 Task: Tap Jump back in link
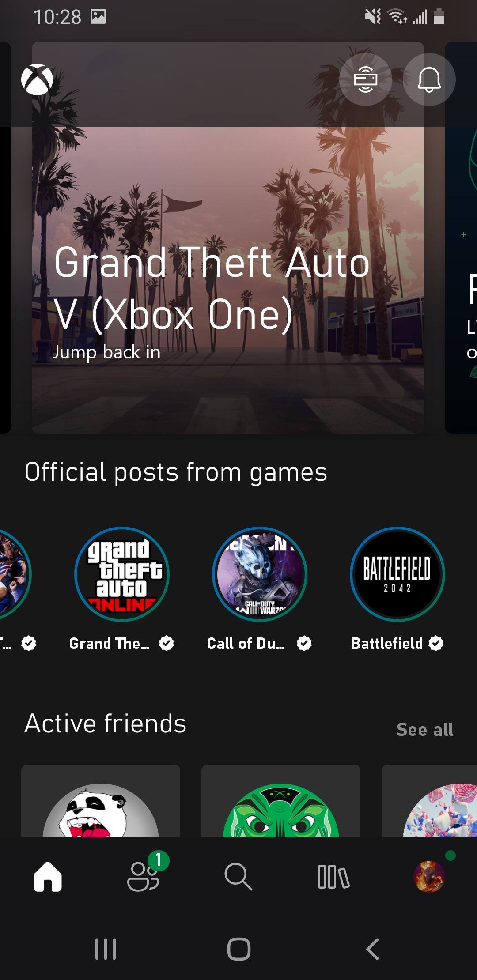pyautogui.click(x=106, y=352)
